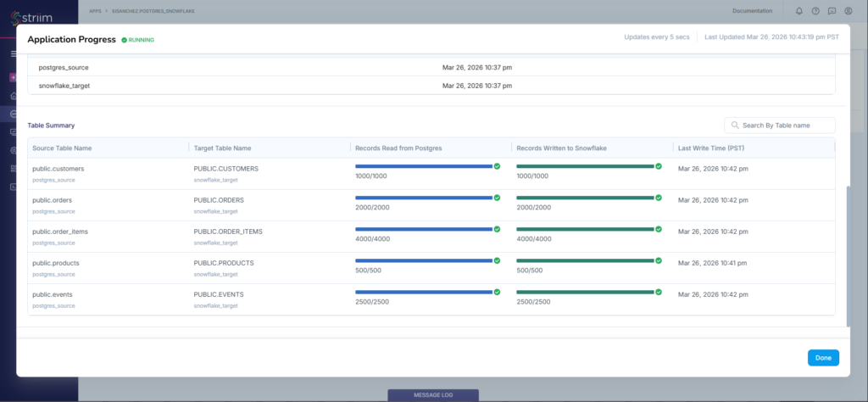Click the write-complete checkmark for public.order_items
868x402 pixels.
pos(659,229)
